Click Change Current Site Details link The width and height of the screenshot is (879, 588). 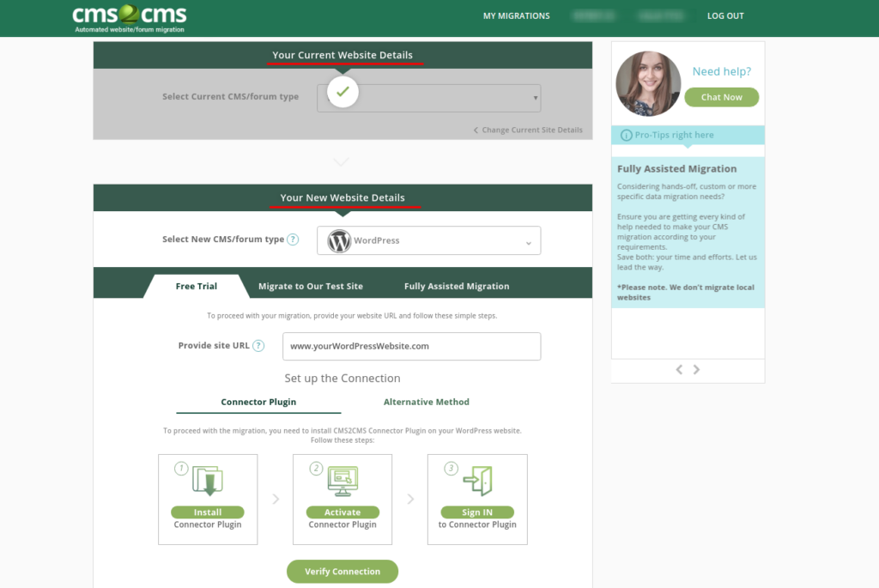point(528,130)
